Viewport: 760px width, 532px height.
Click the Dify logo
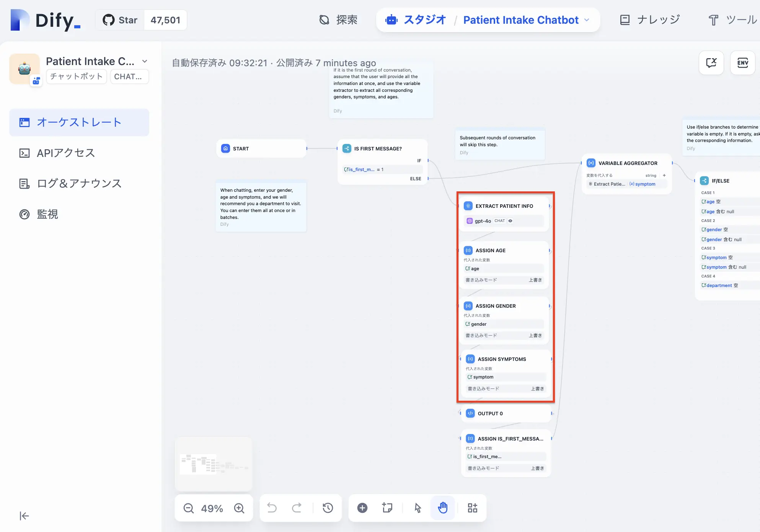46,20
